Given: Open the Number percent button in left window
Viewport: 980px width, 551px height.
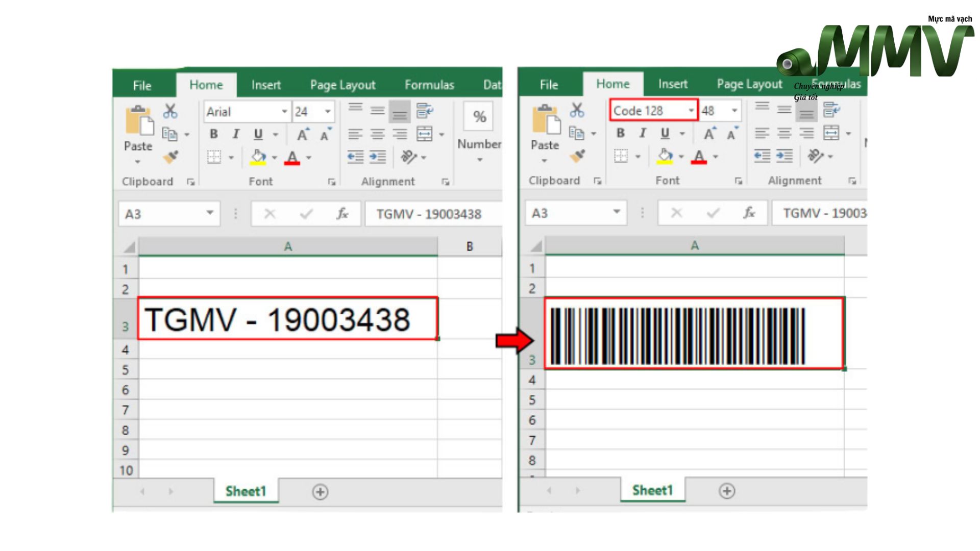Looking at the screenshot, I should 479,117.
